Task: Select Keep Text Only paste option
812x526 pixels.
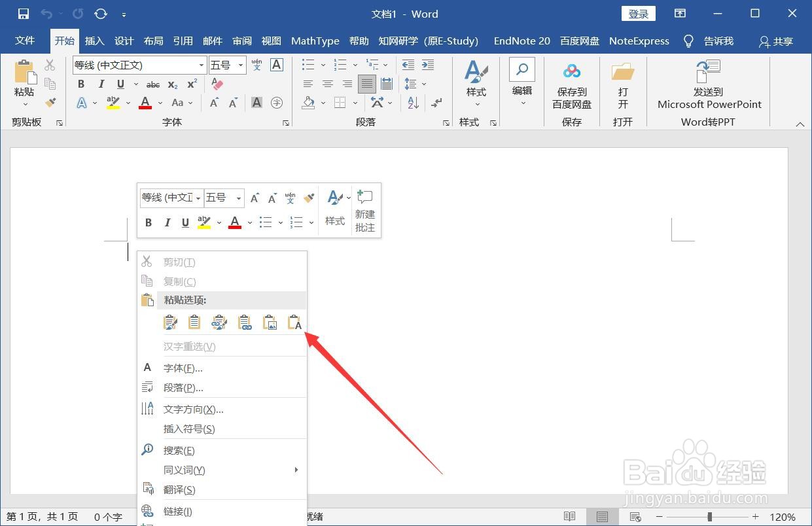Action: click(x=294, y=322)
